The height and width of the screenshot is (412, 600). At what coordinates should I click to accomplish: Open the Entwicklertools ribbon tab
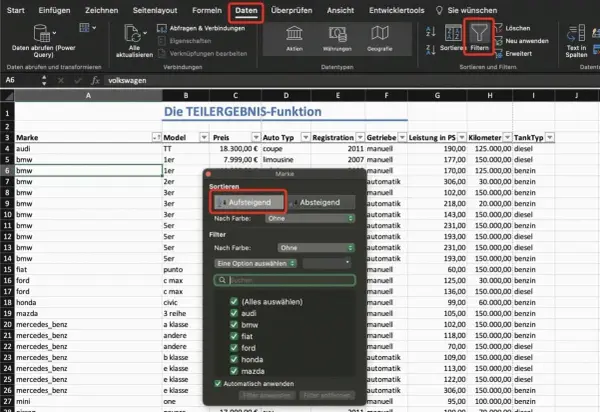pos(396,10)
